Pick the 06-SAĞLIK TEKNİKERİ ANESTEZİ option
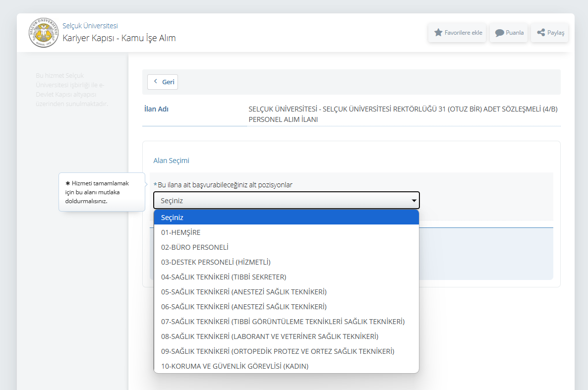The width and height of the screenshot is (588, 390). 287,307
